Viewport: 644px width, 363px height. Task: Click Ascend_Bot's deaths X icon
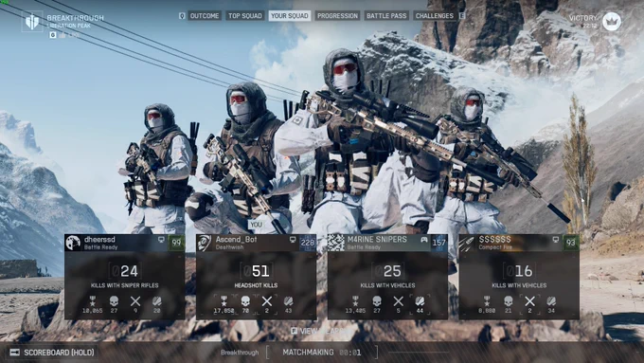(267, 301)
